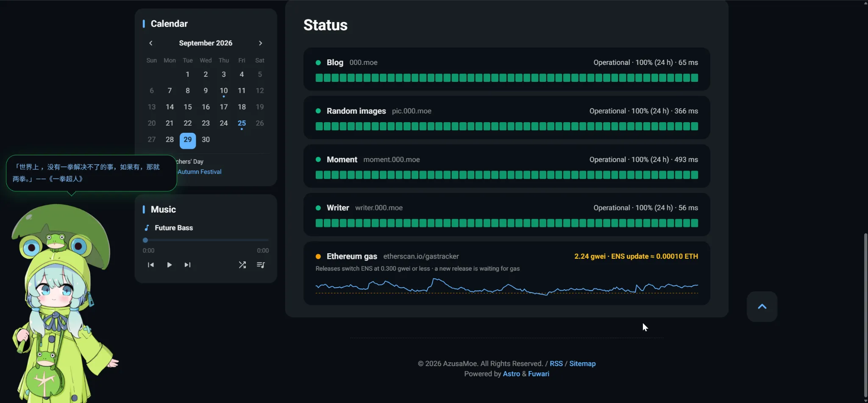The image size is (868, 403).
Task: Click the Blog status row
Action: coord(506,69)
